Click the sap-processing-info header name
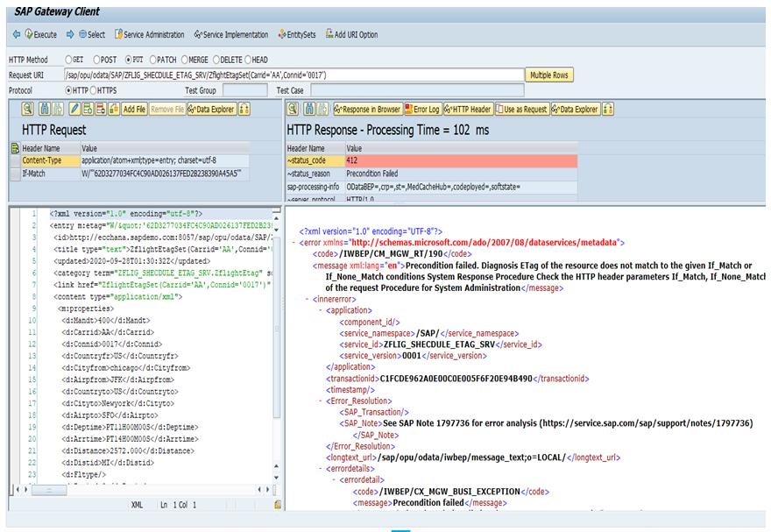Screen dimensions: 771x532 click(x=315, y=187)
